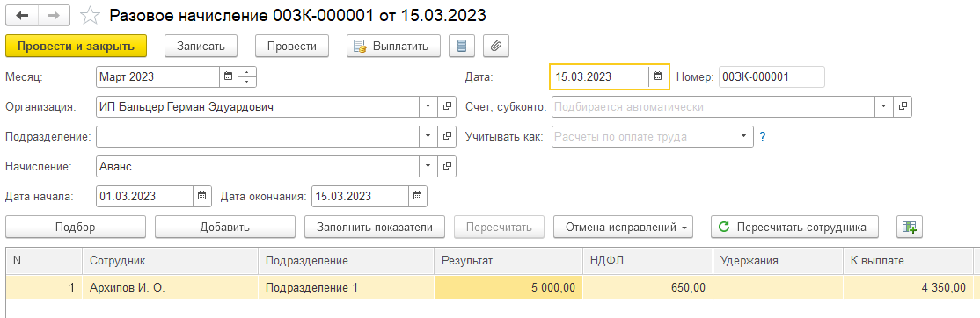Open Счет, субконто record with open icon

pos(903,106)
